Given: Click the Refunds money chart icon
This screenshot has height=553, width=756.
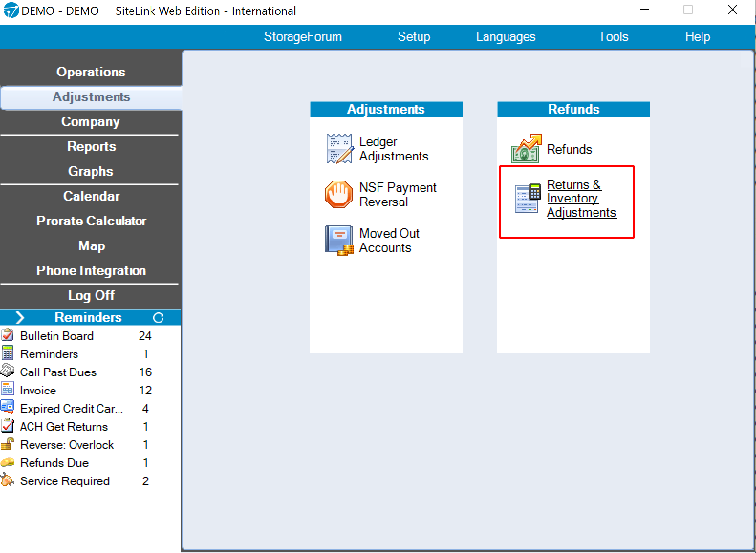Looking at the screenshot, I should pos(527,149).
